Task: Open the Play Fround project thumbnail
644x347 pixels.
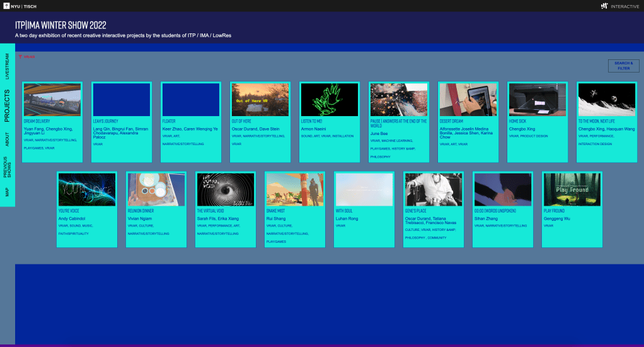Action: point(572,190)
